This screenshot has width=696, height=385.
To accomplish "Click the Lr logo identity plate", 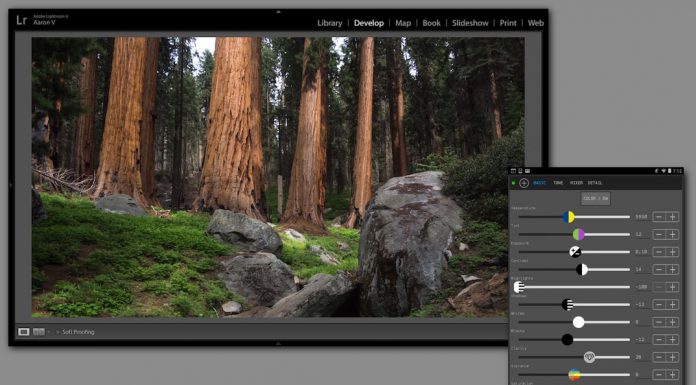I will 22,20.
